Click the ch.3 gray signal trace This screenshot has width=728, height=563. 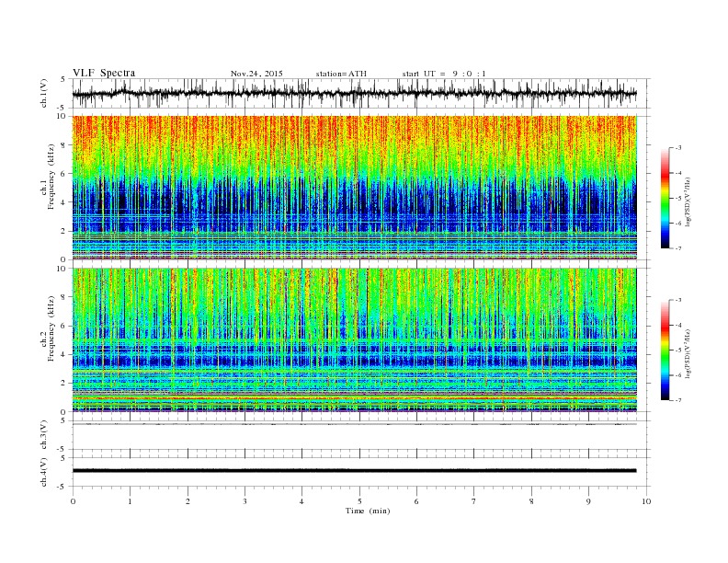[x=354, y=424]
